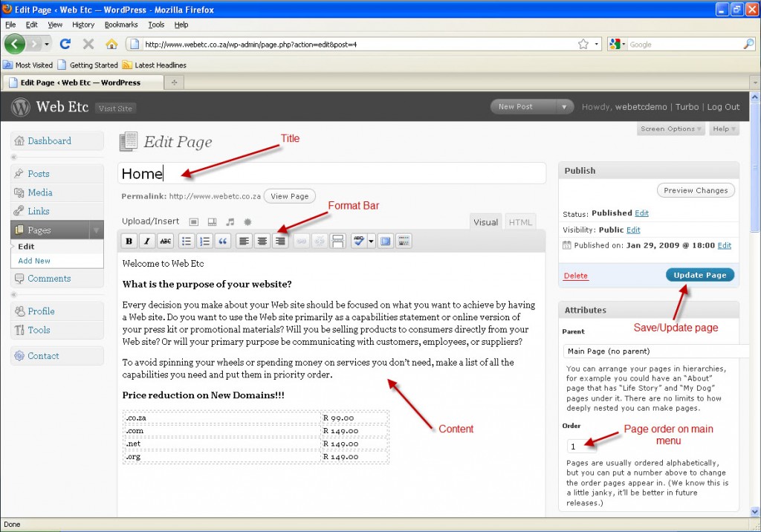Insert an unordered bullet list

pyautogui.click(x=187, y=241)
